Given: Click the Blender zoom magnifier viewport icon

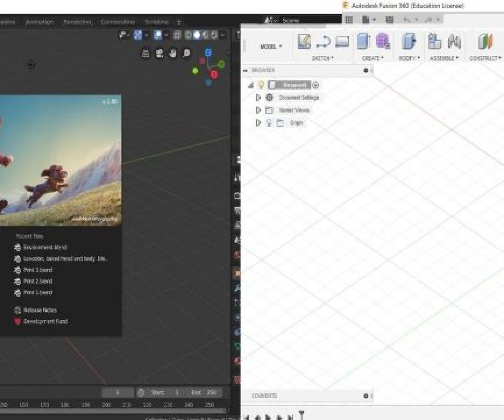Looking at the screenshot, I should coord(186,53).
